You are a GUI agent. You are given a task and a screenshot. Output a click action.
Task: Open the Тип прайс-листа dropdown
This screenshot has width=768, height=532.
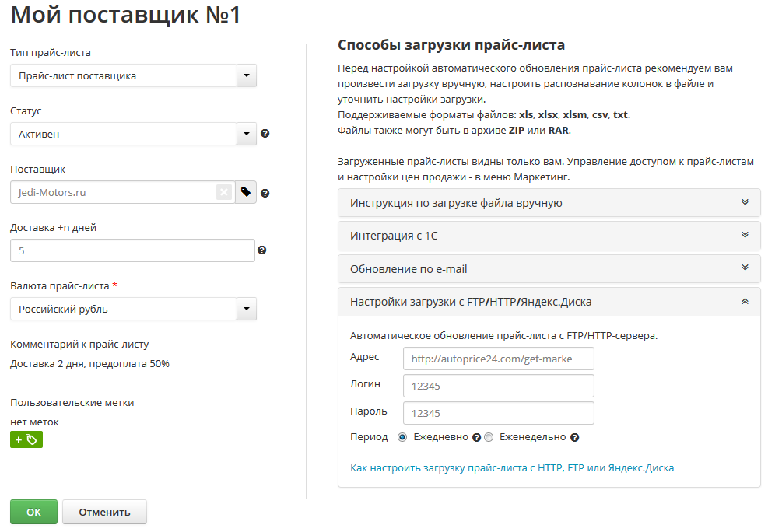[246, 75]
